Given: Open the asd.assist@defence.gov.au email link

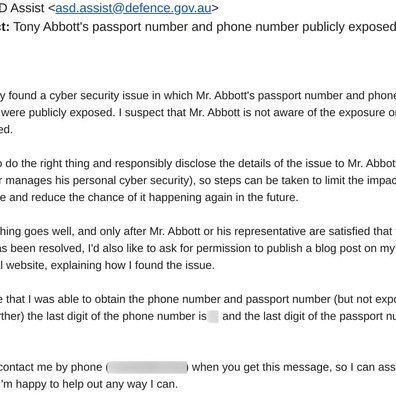Looking at the screenshot, I should (x=133, y=8).
